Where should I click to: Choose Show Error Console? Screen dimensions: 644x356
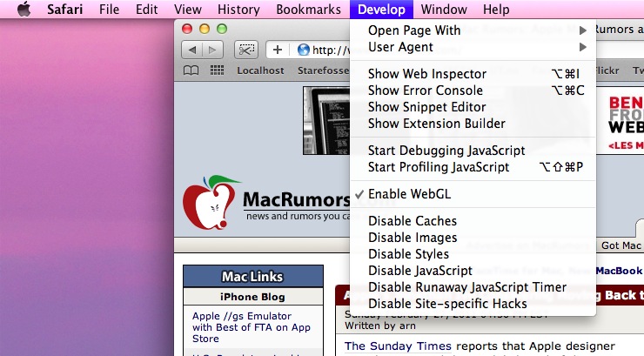[x=473, y=91]
